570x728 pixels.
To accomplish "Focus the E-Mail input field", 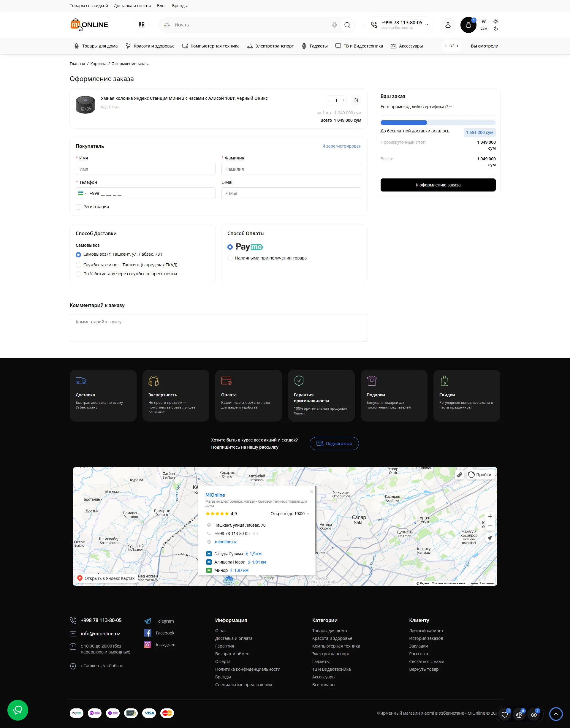I will 291,194.
